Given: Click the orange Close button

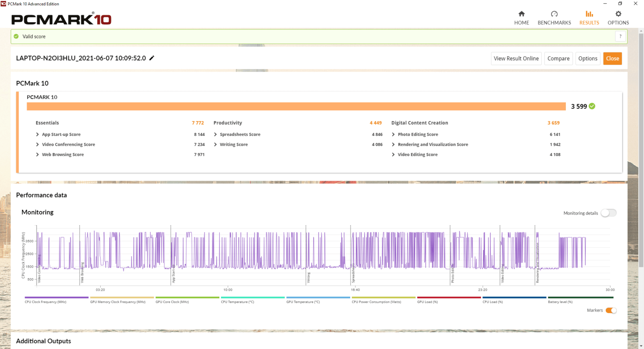Looking at the screenshot, I should point(613,58).
